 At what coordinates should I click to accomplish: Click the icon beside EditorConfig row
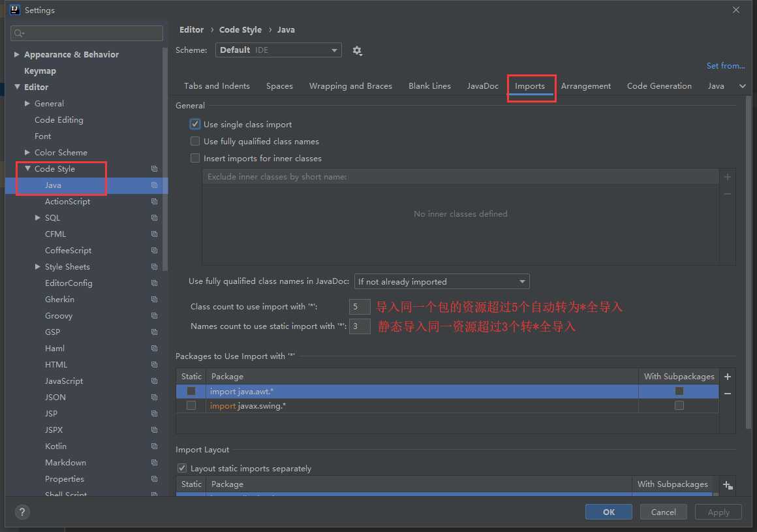tap(154, 283)
